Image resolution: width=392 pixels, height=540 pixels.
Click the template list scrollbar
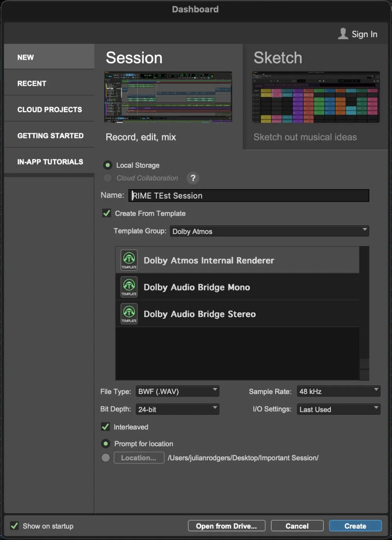364,313
